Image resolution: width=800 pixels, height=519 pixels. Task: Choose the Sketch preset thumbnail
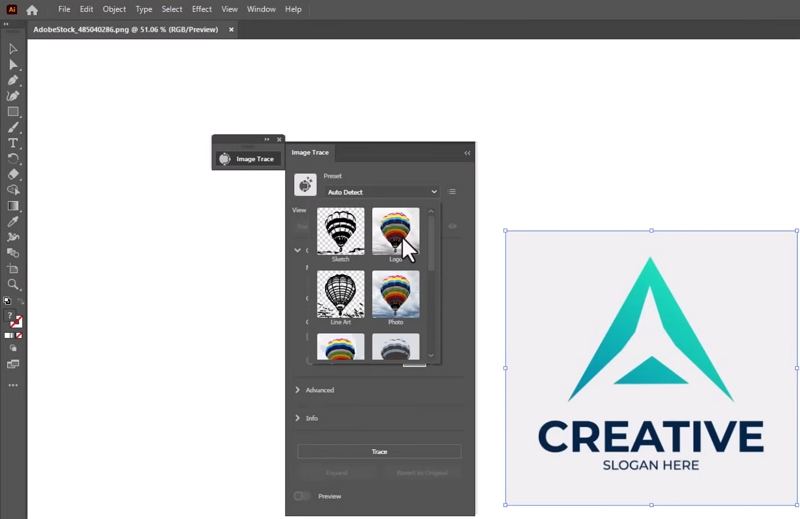coord(341,231)
